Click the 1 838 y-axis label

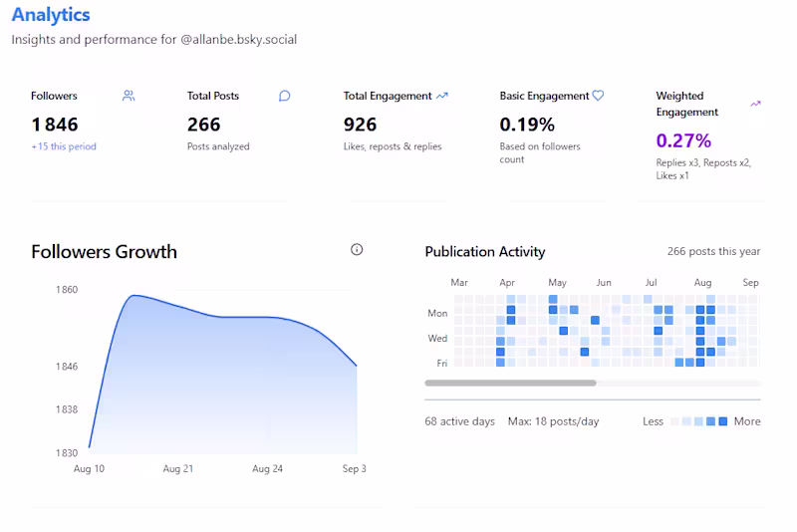tap(67, 409)
